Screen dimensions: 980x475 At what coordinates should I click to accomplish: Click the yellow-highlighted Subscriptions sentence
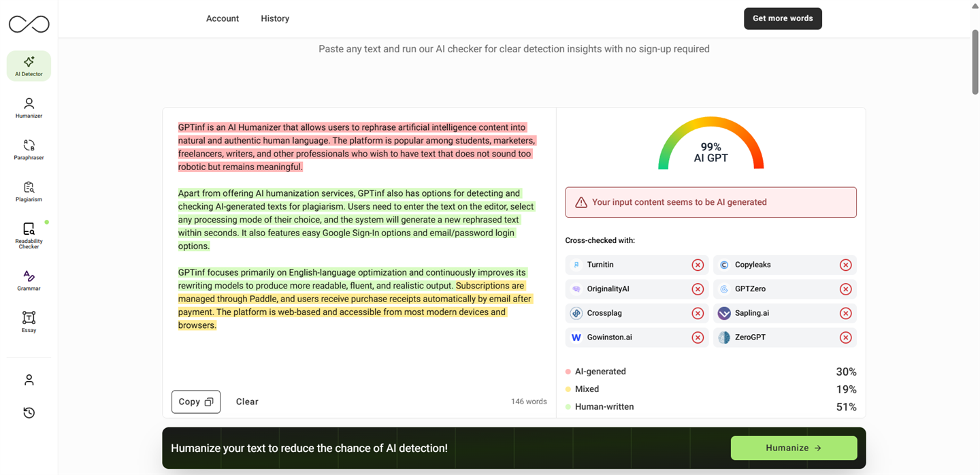[x=355, y=306]
